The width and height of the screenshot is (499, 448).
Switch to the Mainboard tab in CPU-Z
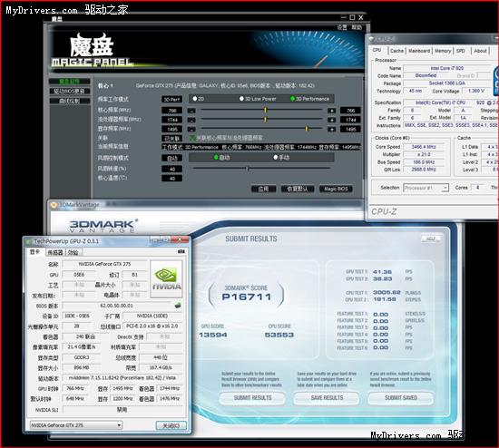point(419,51)
